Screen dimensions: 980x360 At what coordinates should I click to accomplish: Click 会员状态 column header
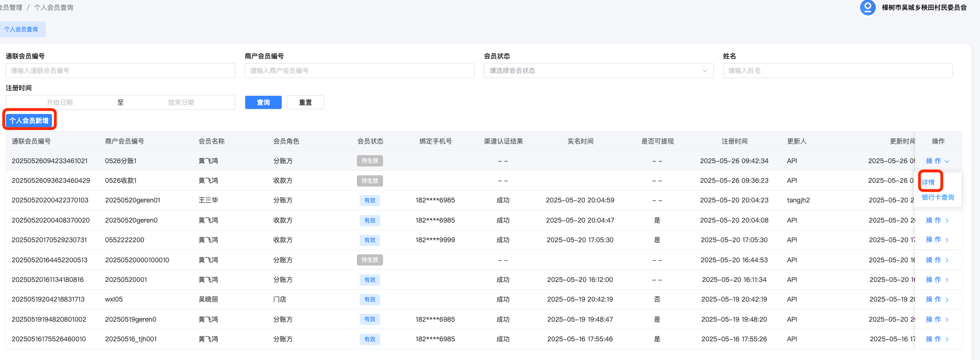(x=370, y=141)
